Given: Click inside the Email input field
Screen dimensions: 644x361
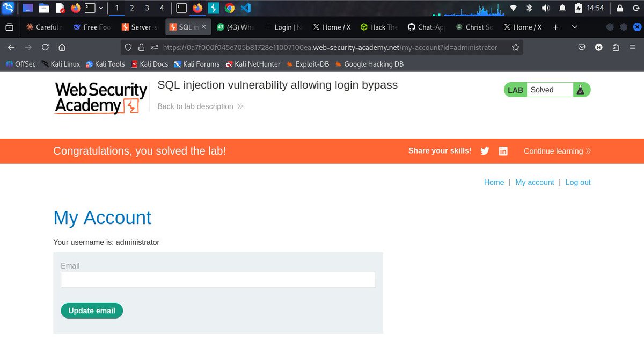Looking at the screenshot, I should (218, 280).
